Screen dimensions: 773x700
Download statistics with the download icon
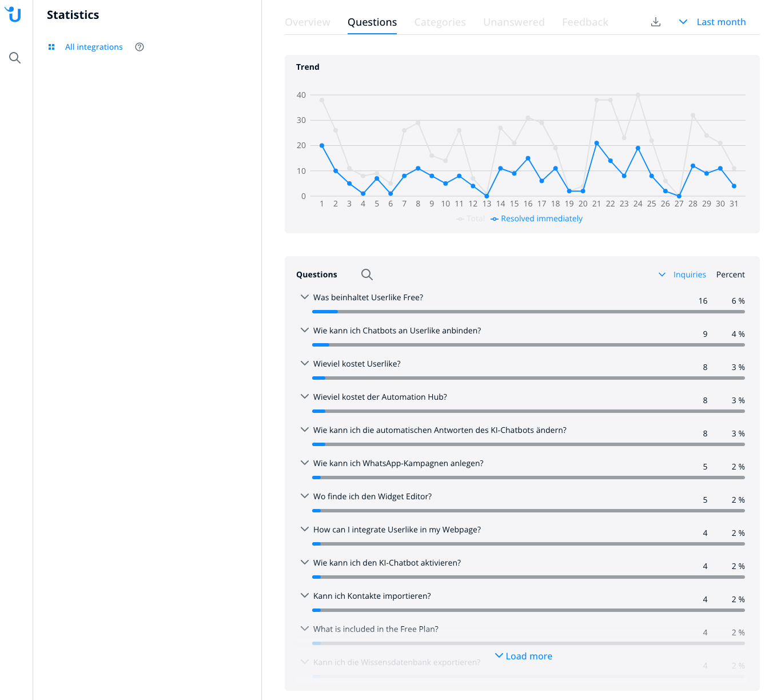(656, 22)
